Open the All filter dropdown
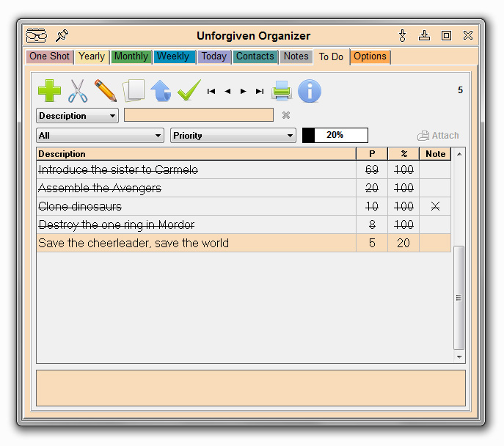Viewport: 504px width, 446px height. click(101, 136)
